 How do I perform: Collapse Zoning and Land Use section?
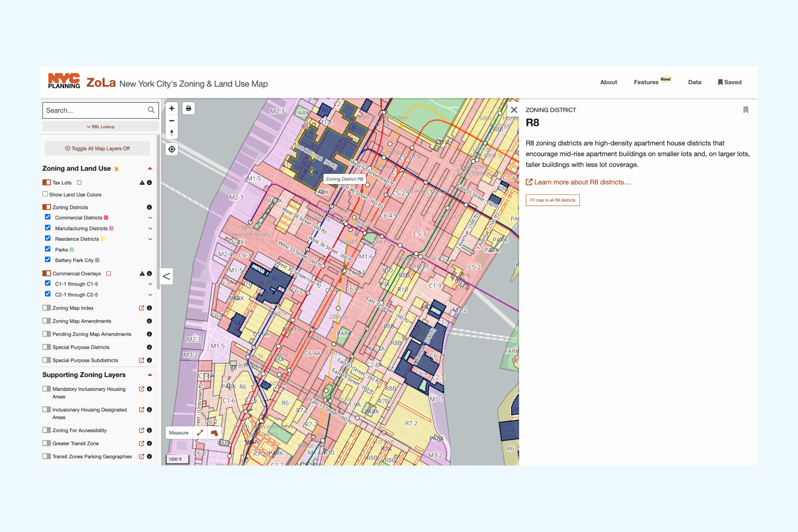(150, 168)
